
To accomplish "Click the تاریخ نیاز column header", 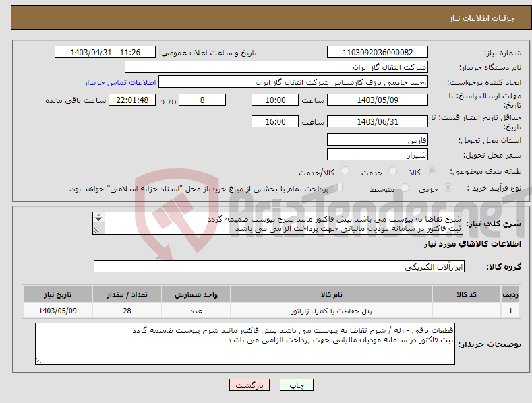I will point(58,294).
